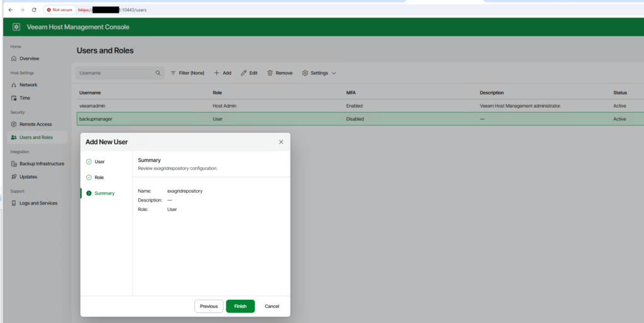Image resolution: width=644 pixels, height=323 pixels.
Task: Cancel the Add New User dialog
Action: point(272,306)
